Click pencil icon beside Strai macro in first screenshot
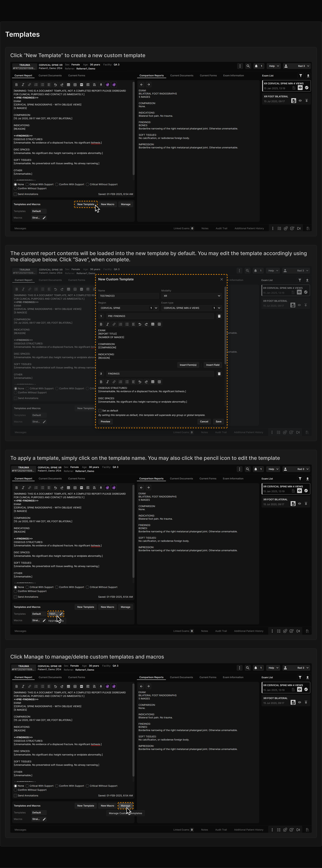This screenshot has height=868, width=322. tap(44, 218)
